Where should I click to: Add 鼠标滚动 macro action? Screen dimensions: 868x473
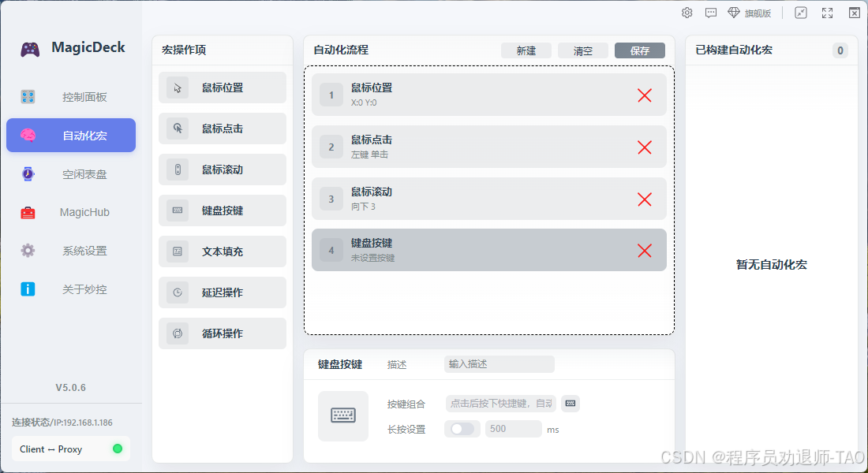click(x=223, y=169)
